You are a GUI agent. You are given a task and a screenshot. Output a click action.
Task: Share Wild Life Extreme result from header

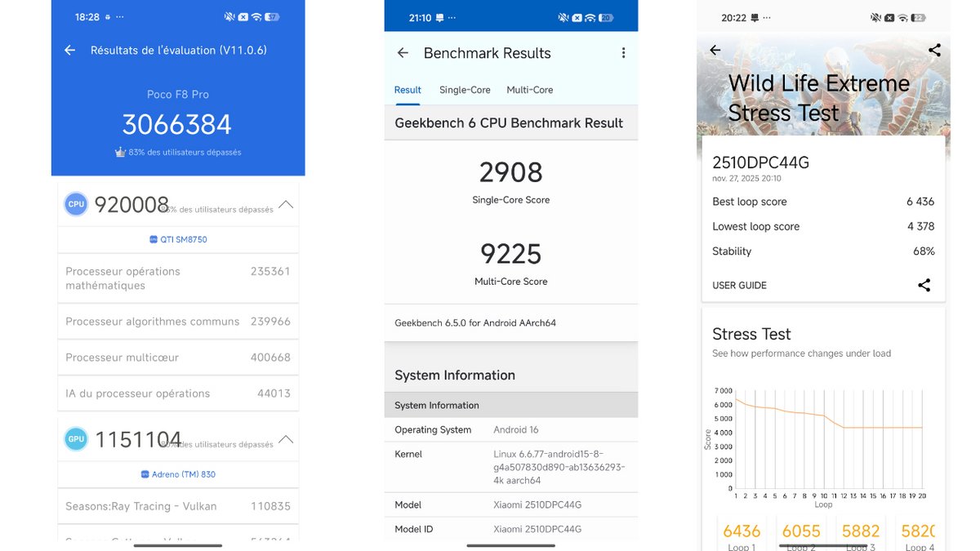coord(934,51)
